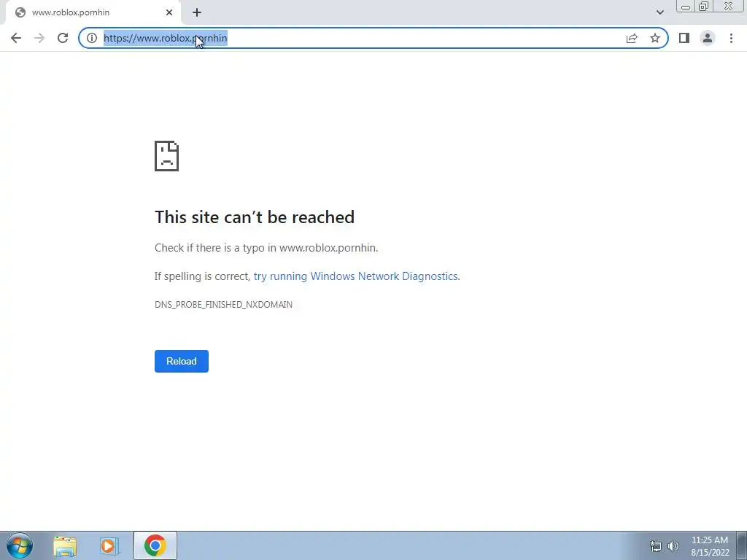Reload page with toolbar refresh icon
Viewport: 747px width, 560px height.
tap(63, 38)
